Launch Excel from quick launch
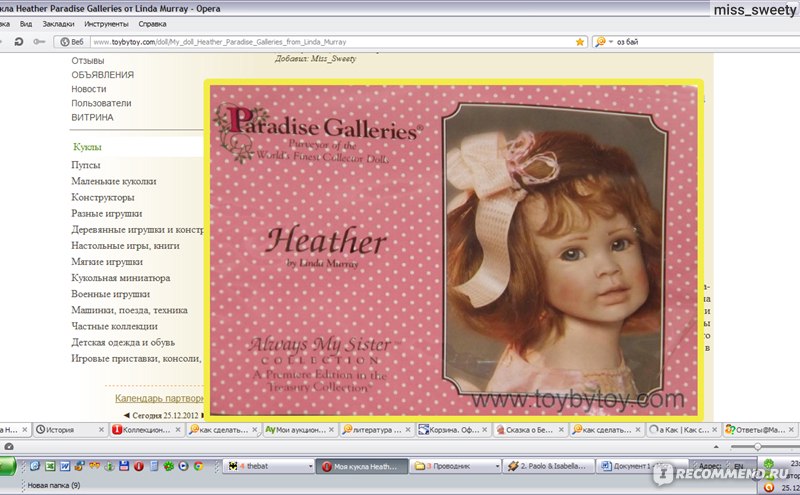800x495 pixels. (x=50, y=466)
